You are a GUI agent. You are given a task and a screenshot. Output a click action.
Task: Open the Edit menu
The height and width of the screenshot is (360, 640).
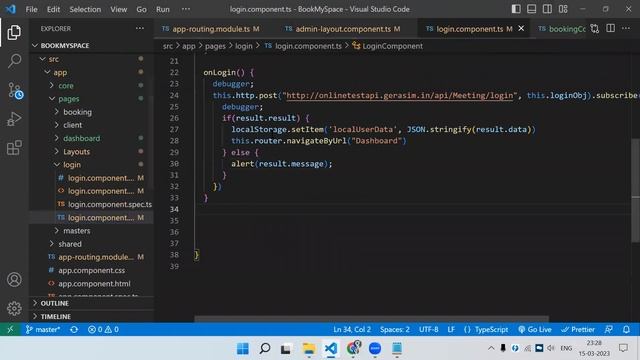[53, 9]
